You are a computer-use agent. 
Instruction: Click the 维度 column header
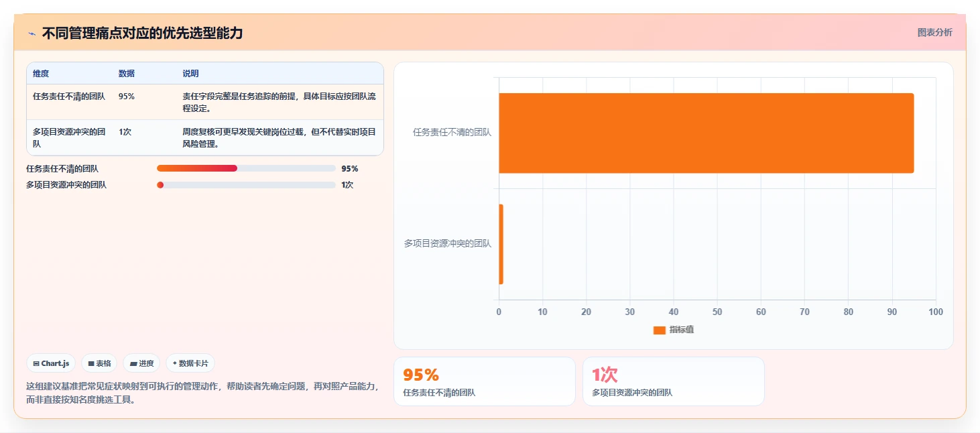[41, 74]
